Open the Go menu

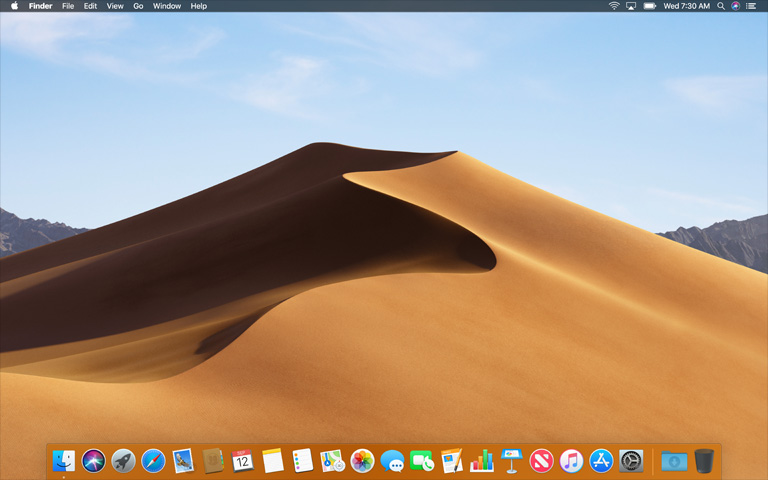(x=138, y=6)
